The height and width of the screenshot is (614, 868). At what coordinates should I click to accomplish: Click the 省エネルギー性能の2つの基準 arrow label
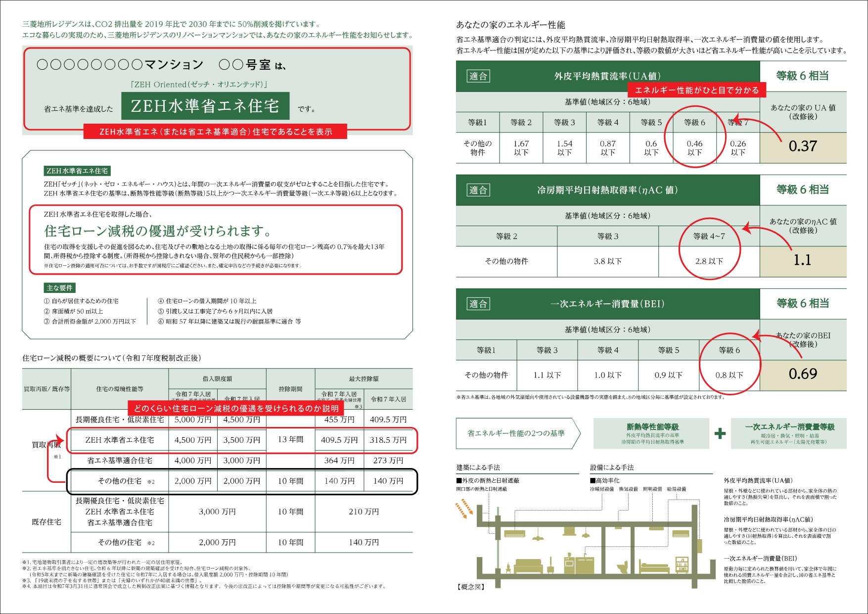pyautogui.click(x=516, y=433)
